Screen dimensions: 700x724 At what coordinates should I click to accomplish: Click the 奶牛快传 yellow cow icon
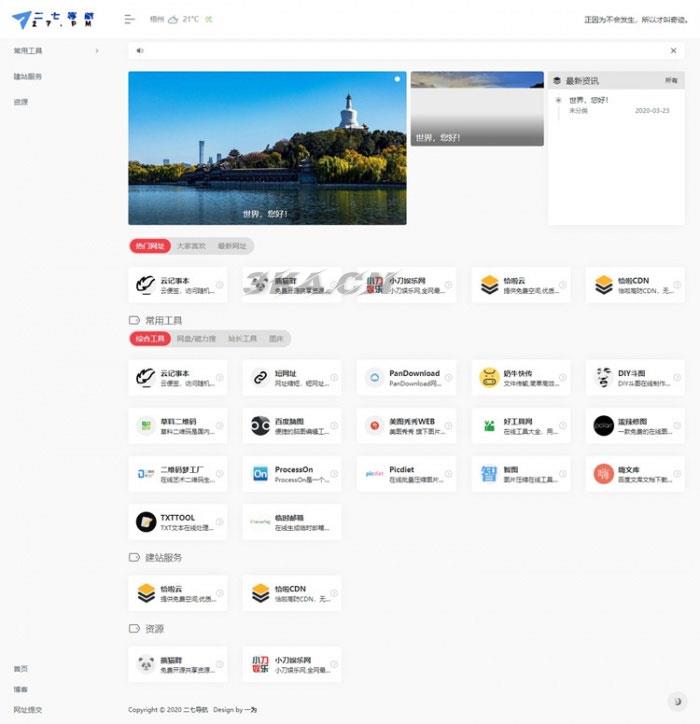[x=489, y=377]
